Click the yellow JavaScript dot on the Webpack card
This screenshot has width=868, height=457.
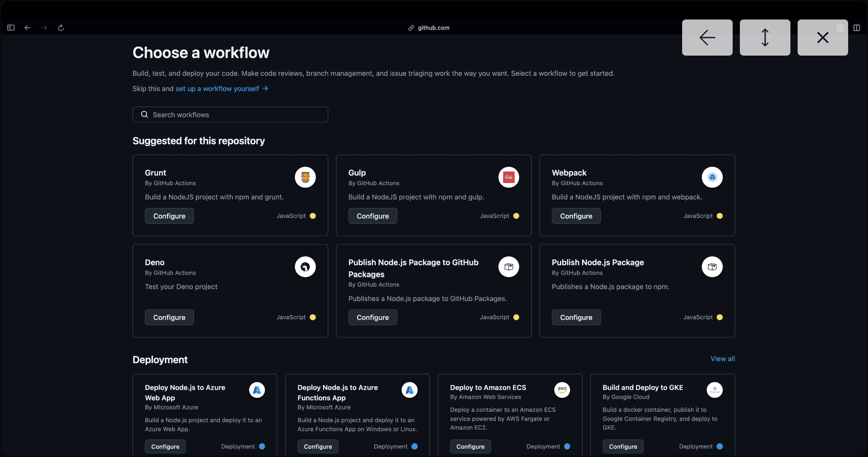click(719, 216)
